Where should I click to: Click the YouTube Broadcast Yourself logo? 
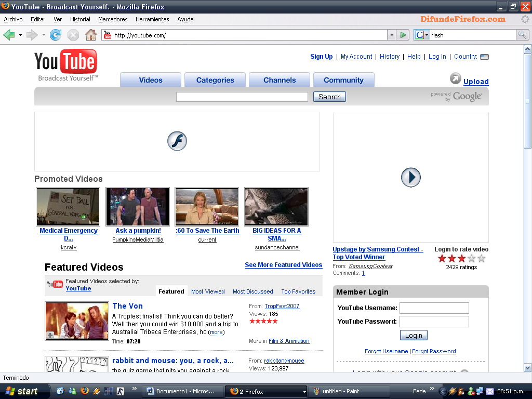coord(66,65)
